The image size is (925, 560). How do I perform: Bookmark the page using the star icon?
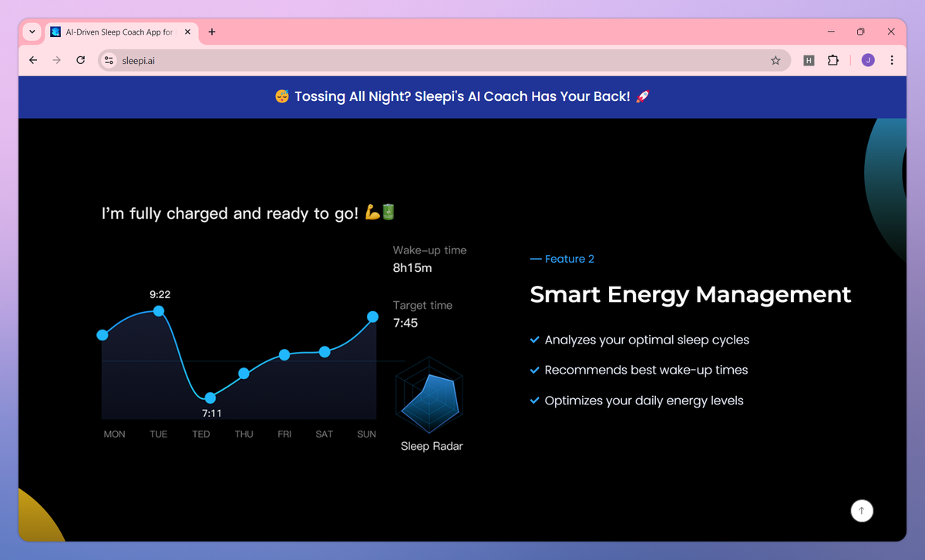(x=775, y=60)
